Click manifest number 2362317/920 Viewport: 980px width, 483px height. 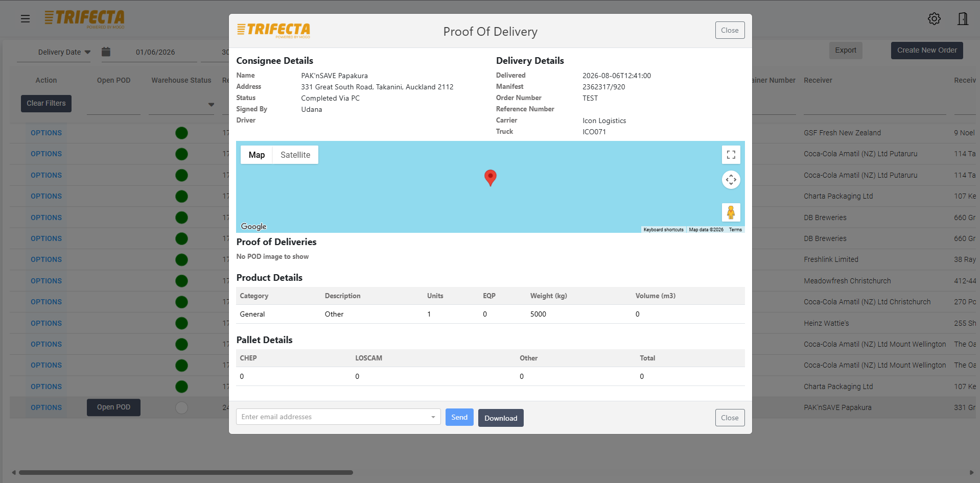pyautogui.click(x=604, y=87)
